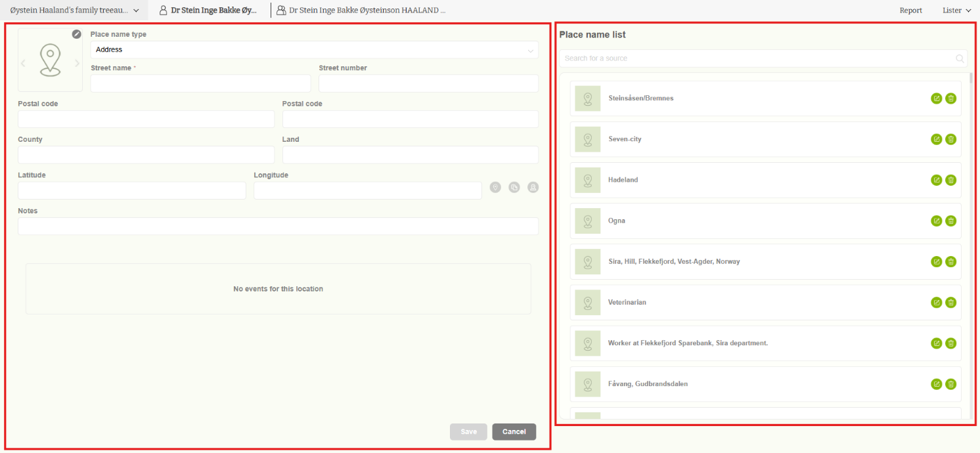Delete the Veterinarian place entry

tap(950, 303)
